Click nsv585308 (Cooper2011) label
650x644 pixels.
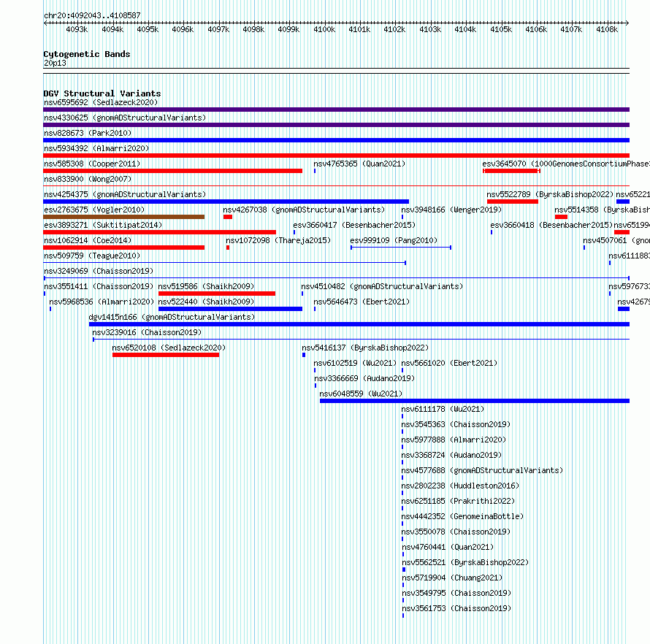pos(92,164)
